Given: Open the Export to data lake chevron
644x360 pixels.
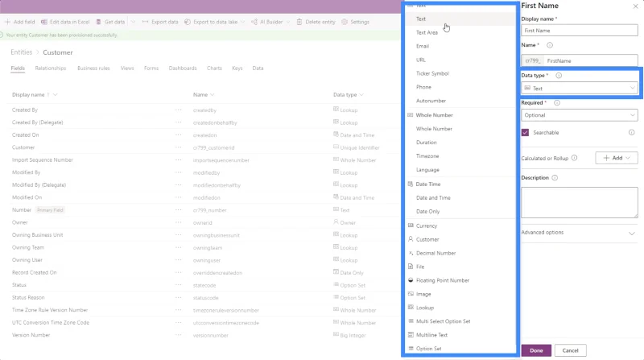Looking at the screenshot, I should point(243,22).
